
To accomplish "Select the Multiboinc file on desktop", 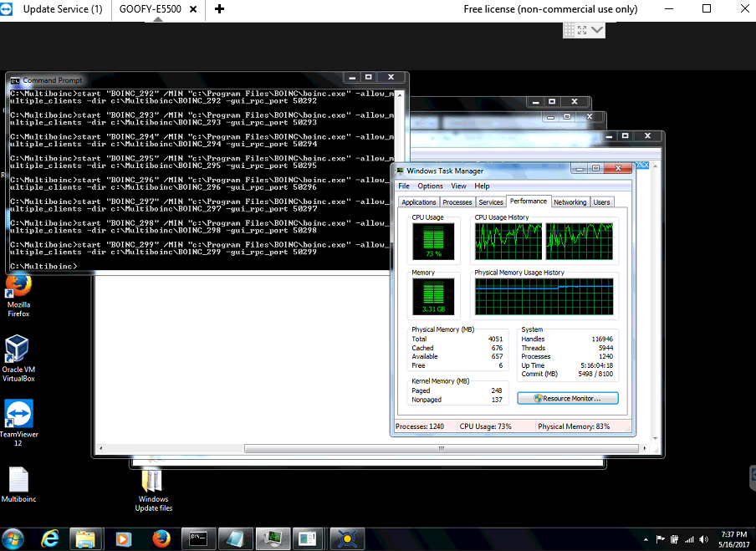I will pos(18,485).
